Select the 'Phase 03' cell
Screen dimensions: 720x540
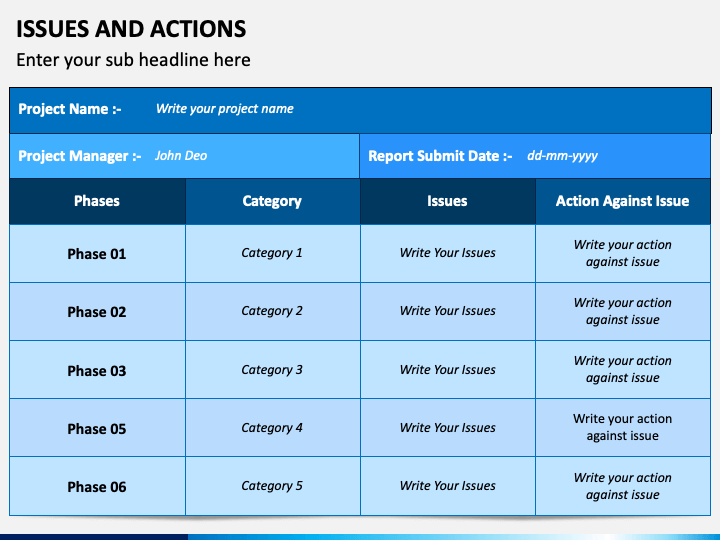97,370
